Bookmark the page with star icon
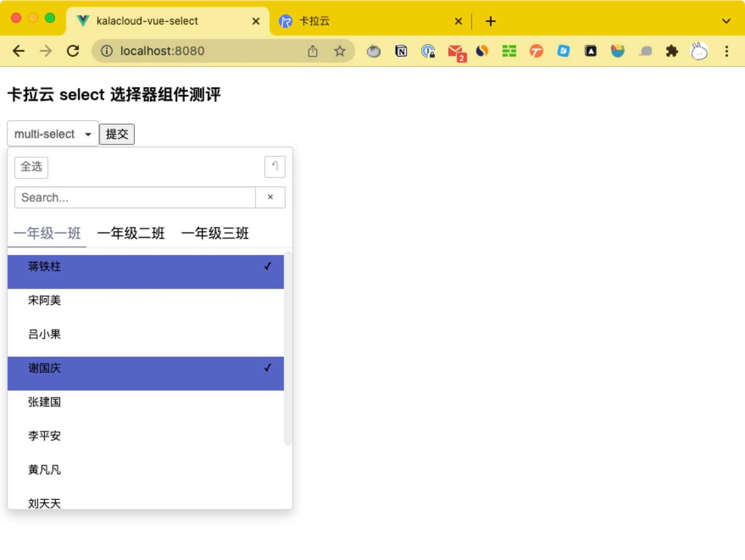 point(340,51)
